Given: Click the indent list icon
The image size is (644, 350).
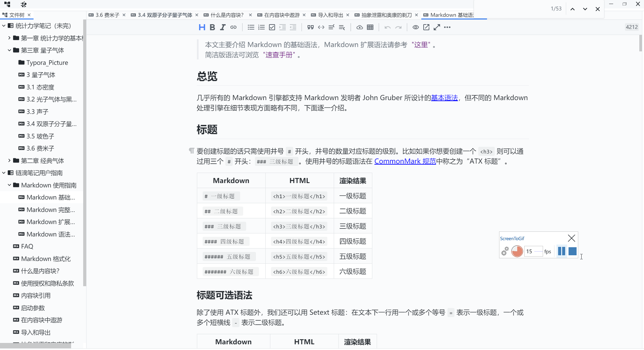Looking at the screenshot, I should tap(283, 28).
